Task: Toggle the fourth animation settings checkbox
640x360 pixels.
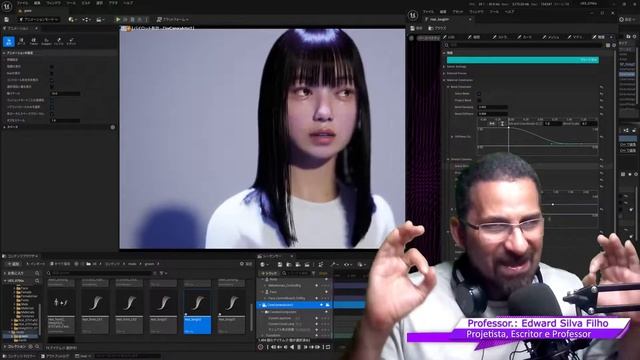Action: pyautogui.click(x=52, y=87)
